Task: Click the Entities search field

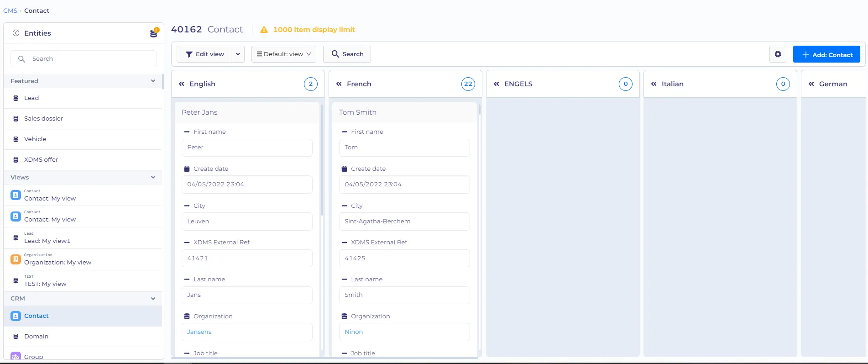Action: [x=84, y=59]
